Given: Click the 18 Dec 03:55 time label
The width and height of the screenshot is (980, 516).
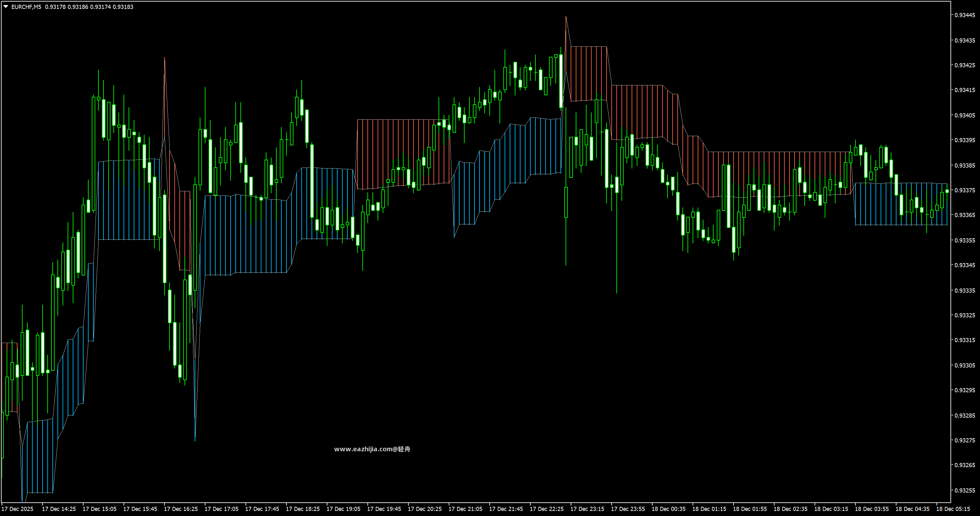Looking at the screenshot, I should [x=872, y=509].
